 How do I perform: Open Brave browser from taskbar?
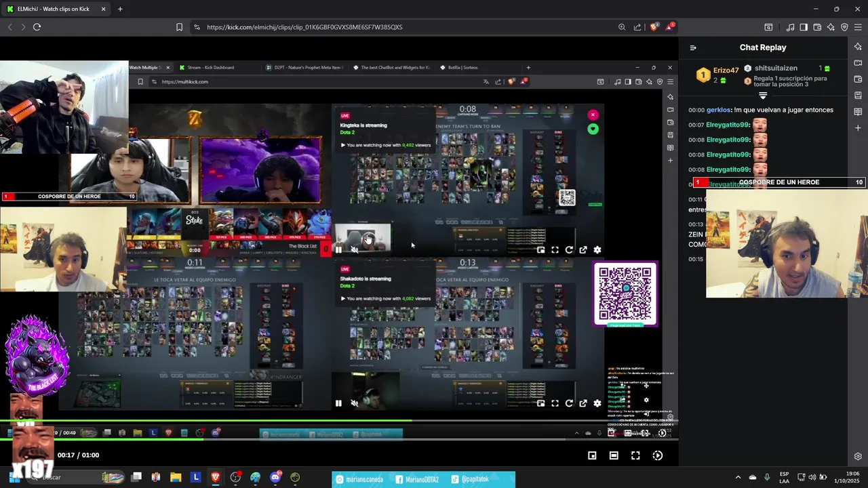(x=216, y=477)
